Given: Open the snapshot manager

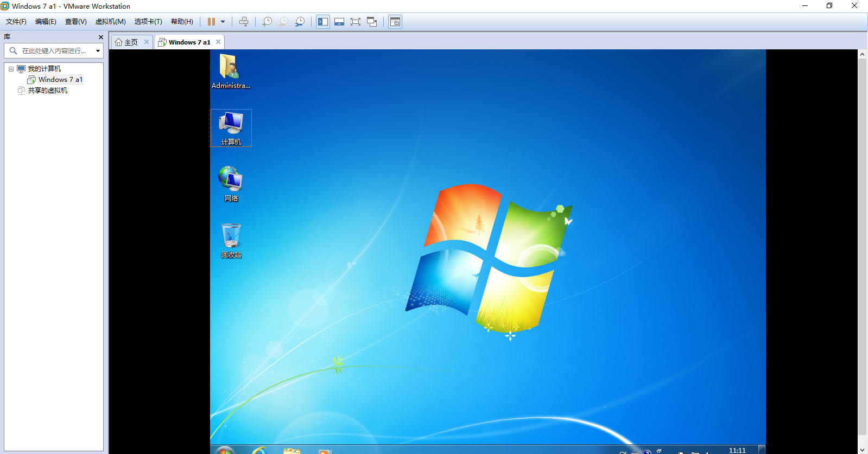Looking at the screenshot, I should click(x=300, y=22).
